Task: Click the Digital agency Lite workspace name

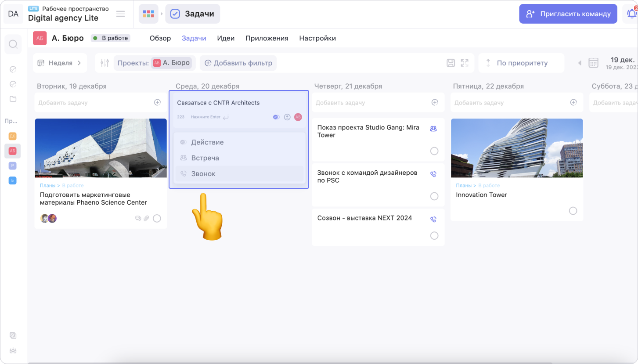Action: [63, 18]
